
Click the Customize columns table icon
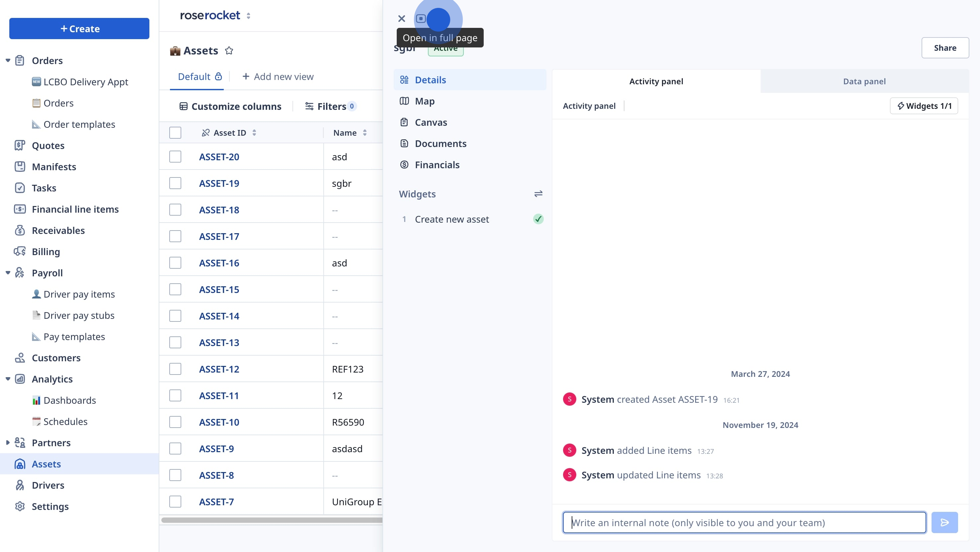click(183, 106)
